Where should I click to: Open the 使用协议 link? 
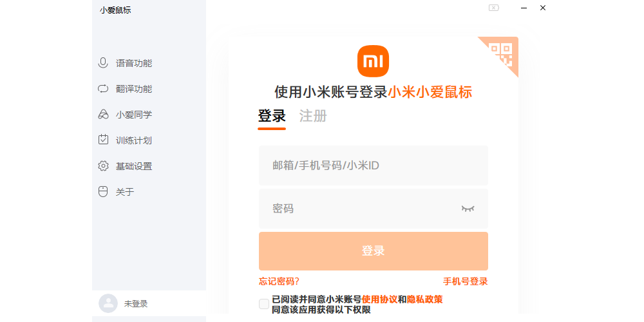(379, 299)
